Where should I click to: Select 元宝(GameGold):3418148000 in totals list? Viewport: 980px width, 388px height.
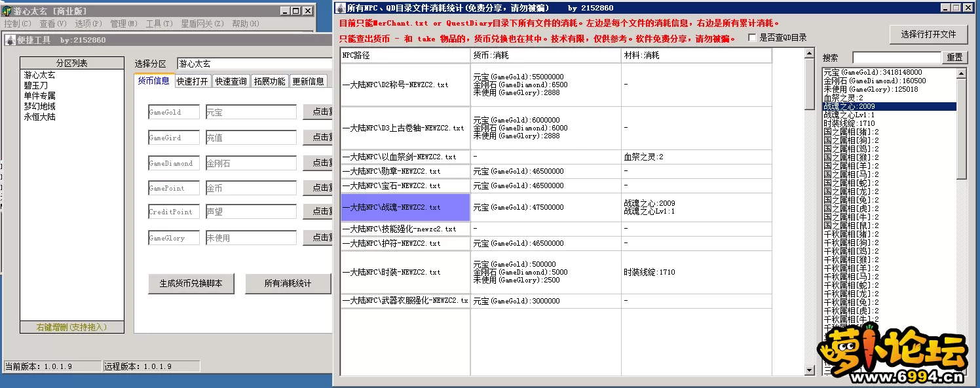[x=889, y=72]
